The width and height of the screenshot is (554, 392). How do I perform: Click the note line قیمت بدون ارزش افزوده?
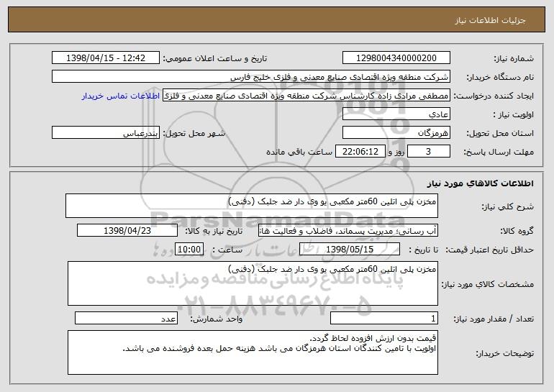tap(373, 338)
